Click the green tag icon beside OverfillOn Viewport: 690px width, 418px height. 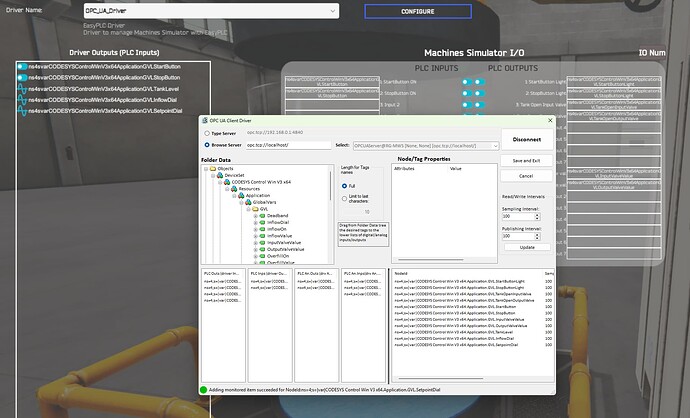coord(262,256)
